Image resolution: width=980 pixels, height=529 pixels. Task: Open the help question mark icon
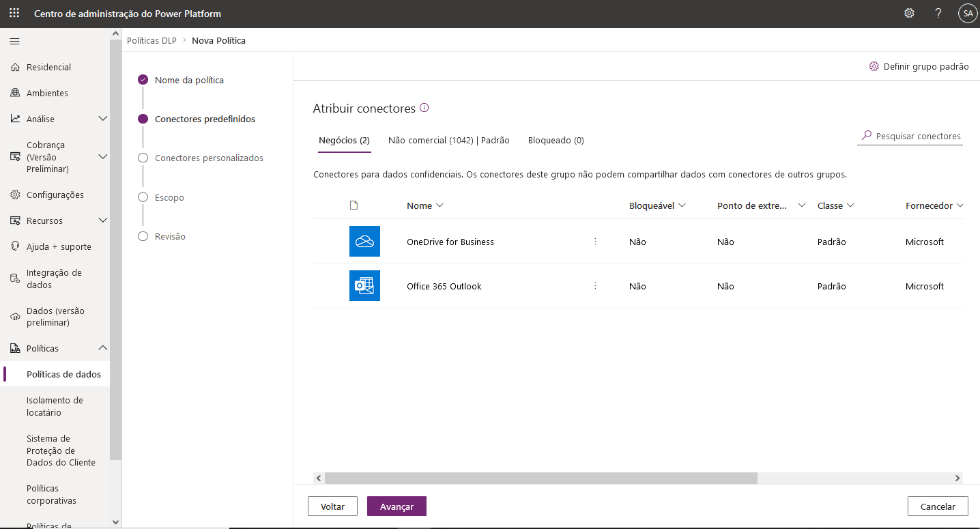[938, 13]
